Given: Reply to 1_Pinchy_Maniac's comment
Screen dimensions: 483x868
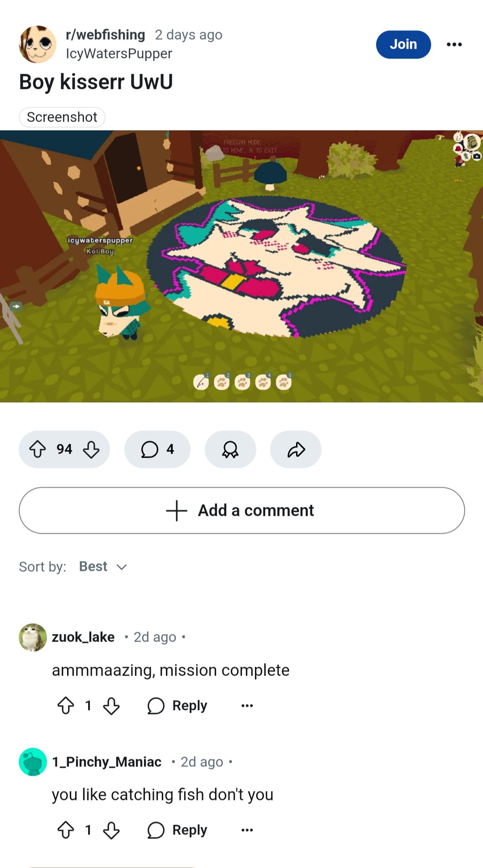Looking at the screenshot, I should (178, 830).
